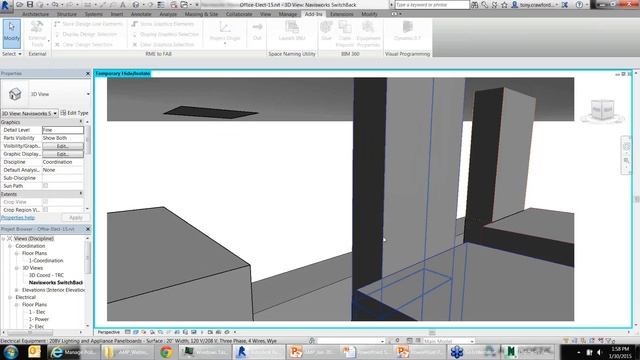The height and width of the screenshot is (360, 640).
Task: Collapse the Coordination tree node
Action: point(10,246)
